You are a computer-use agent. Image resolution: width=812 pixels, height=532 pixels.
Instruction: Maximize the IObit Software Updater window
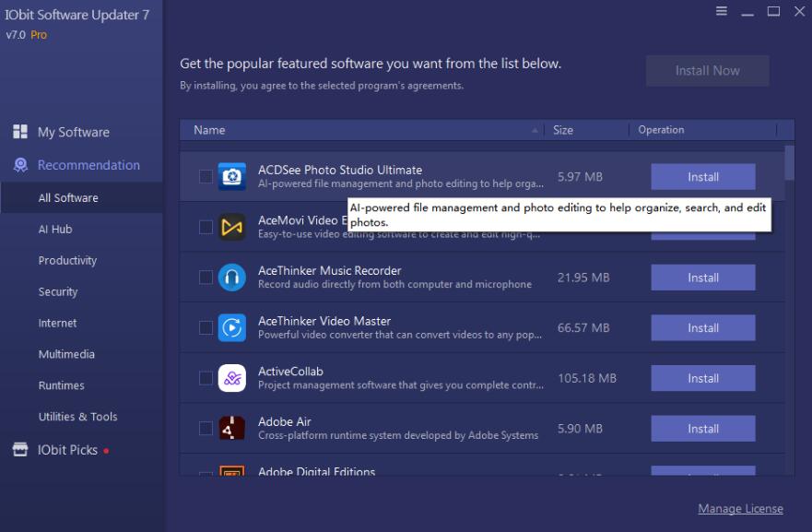773,11
